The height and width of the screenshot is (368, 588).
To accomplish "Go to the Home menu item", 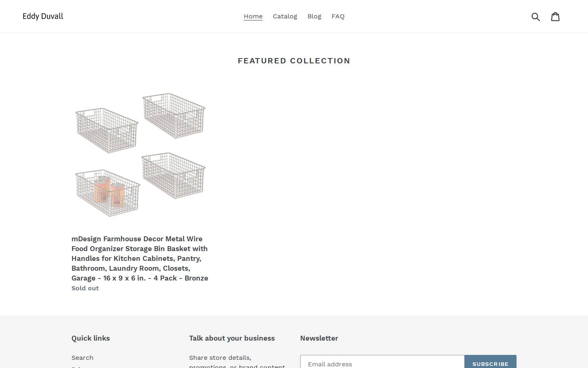I will tap(253, 16).
